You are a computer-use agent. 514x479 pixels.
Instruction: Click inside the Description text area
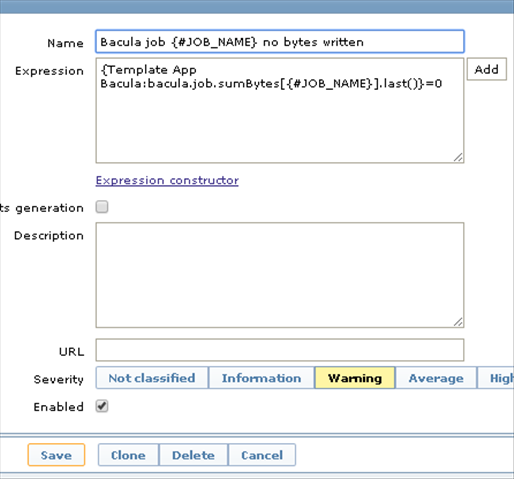(280, 275)
